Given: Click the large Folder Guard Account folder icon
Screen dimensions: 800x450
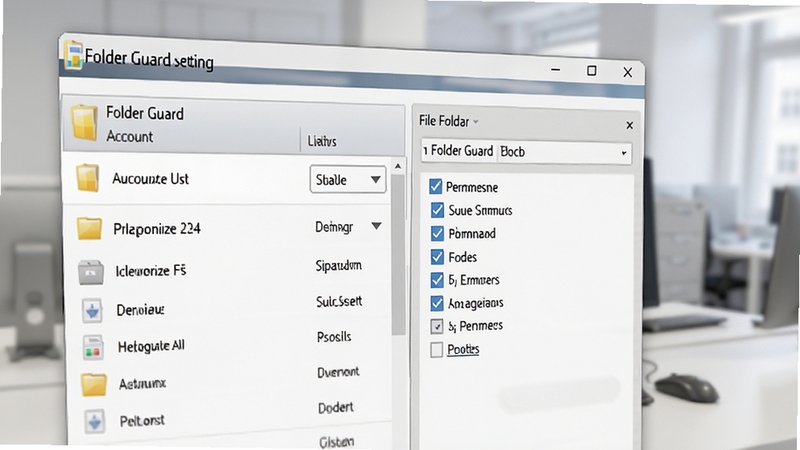Looking at the screenshot, I should [x=85, y=122].
